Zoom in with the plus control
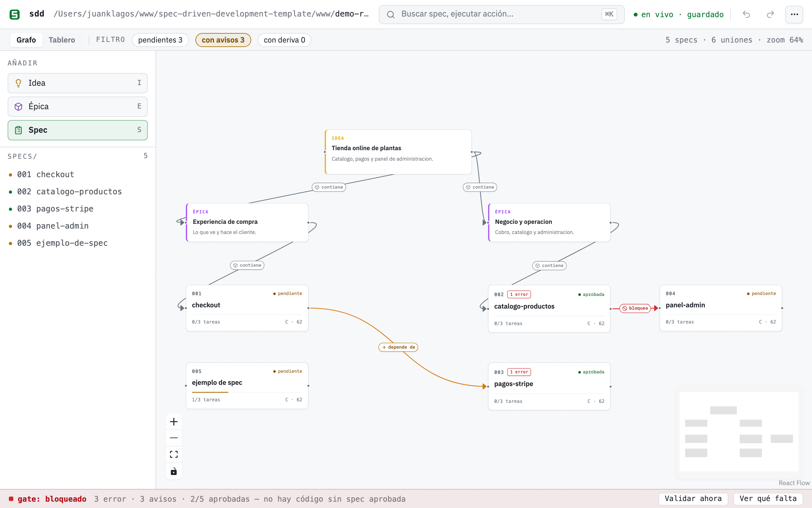This screenshot has height=508, width=812. coord(174,422)
